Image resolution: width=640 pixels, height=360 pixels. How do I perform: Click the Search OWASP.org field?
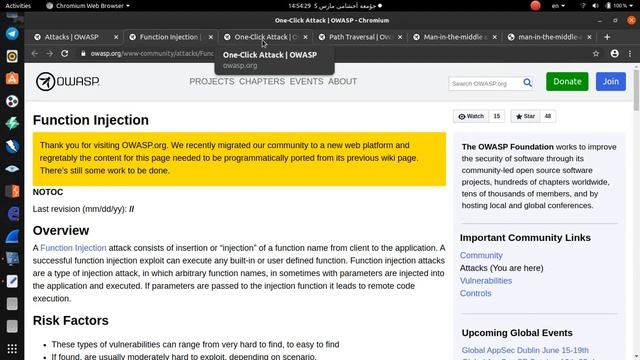click(x=485, y=83)
